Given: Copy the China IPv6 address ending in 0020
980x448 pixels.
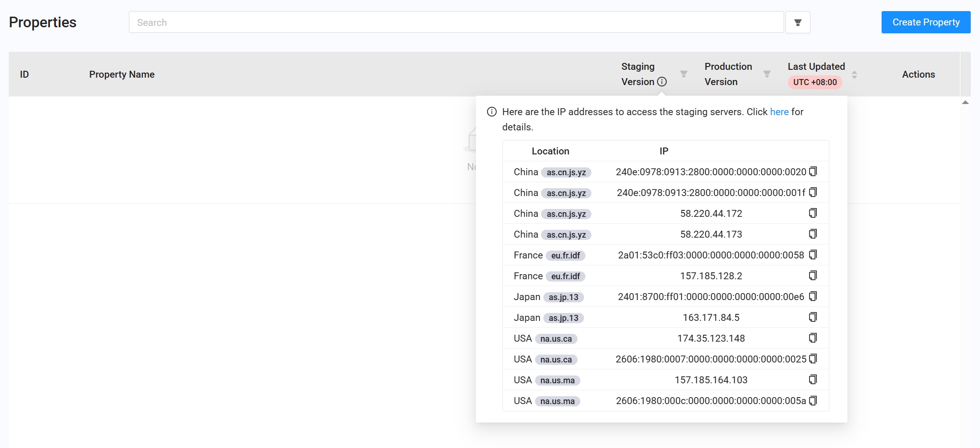Looking at the screenshot, I should pyautogui.click(x=813, y=172).
